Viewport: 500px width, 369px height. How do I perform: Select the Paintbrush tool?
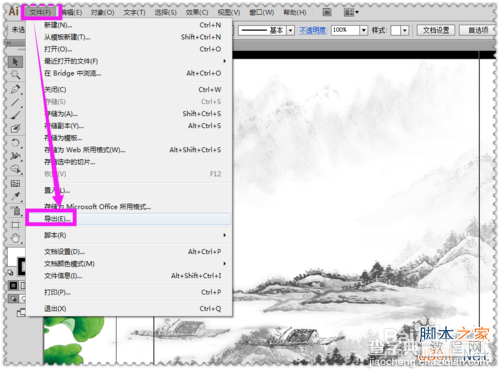[x=15, y=115]
